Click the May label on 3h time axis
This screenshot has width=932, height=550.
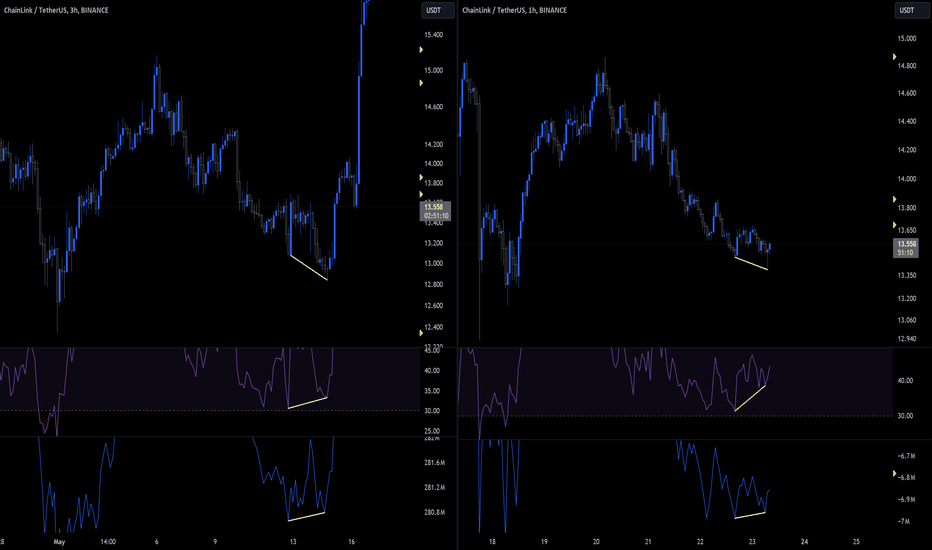(59, 542)
